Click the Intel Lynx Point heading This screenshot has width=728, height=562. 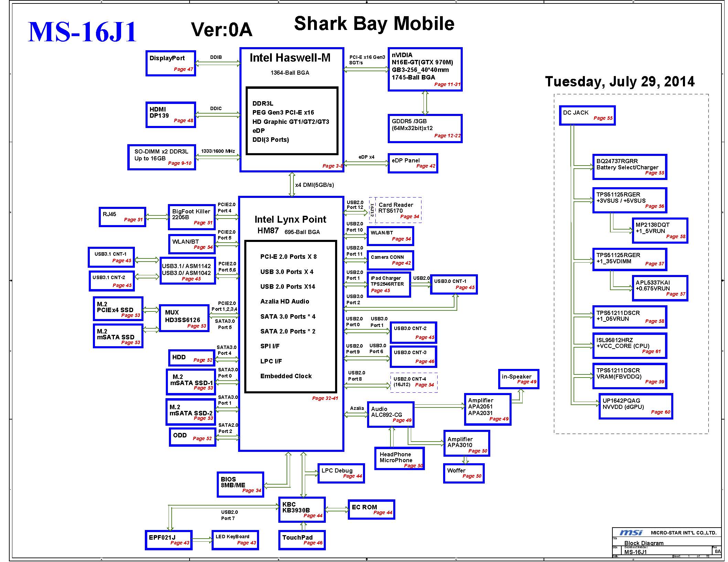coord(290,220)
